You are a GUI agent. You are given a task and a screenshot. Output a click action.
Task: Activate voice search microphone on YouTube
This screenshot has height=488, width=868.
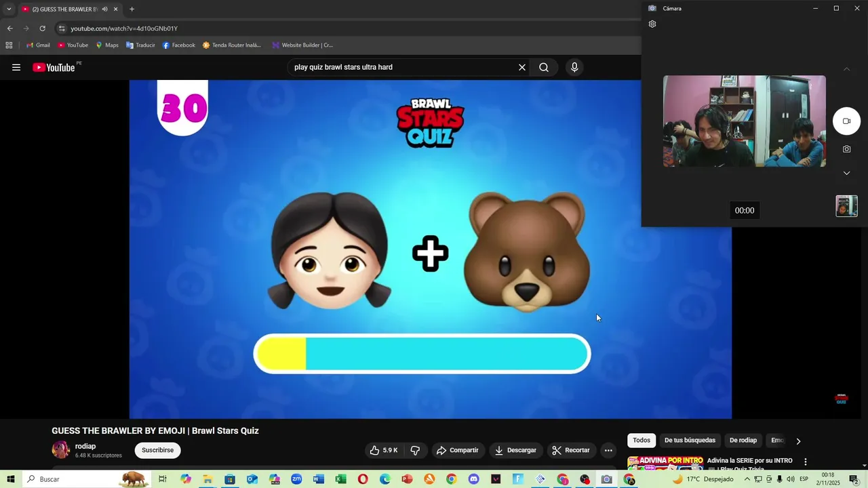coord(574,67)
